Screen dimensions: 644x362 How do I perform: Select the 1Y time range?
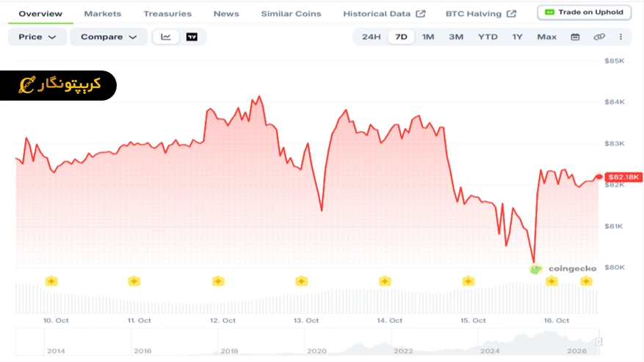[517, 37]
